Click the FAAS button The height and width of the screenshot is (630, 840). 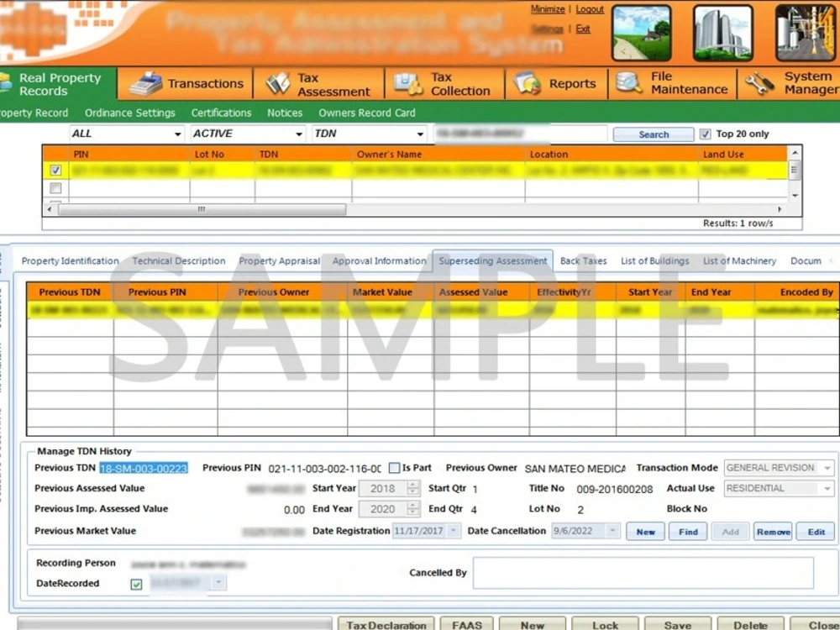click(466, 624)
